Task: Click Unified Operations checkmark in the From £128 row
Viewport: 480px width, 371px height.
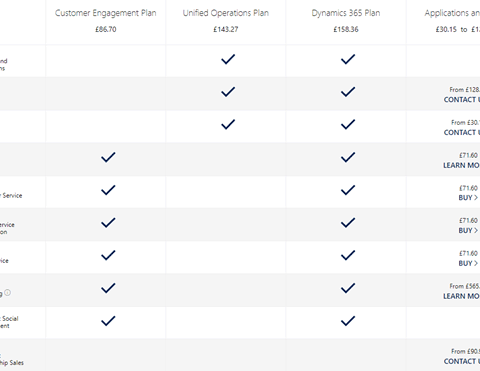Action: [x=228, y=92]
